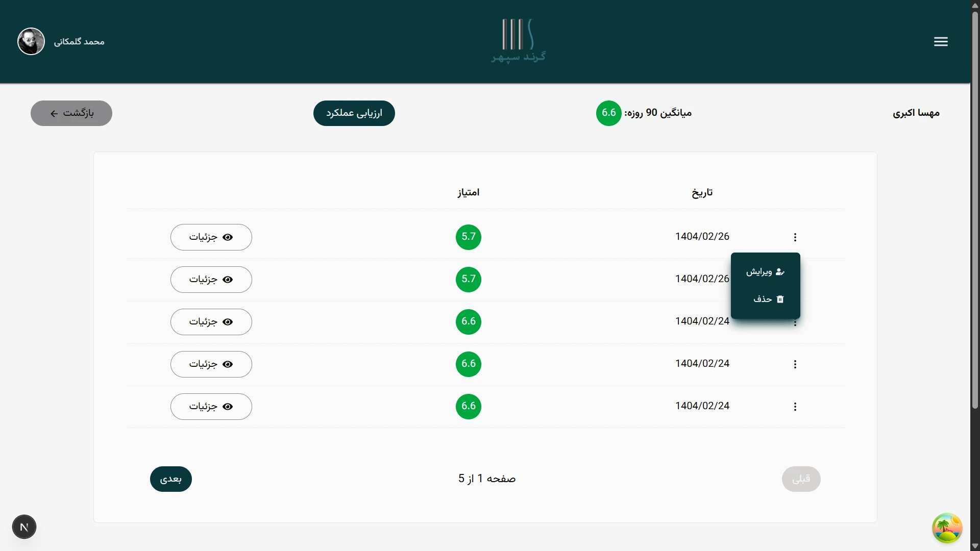Click the بازگشت back button
The width and height of the screenshot is (980, 551).
coord(71,113)
